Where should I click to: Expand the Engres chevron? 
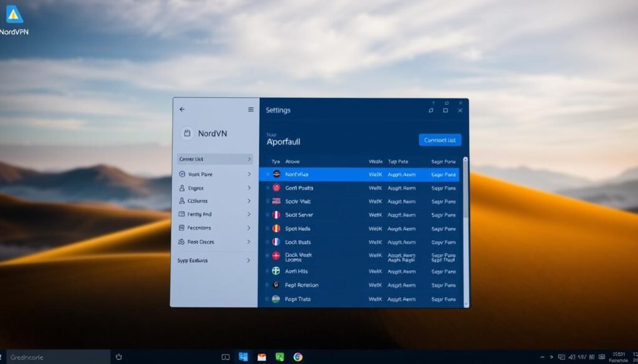click(249, 188)
